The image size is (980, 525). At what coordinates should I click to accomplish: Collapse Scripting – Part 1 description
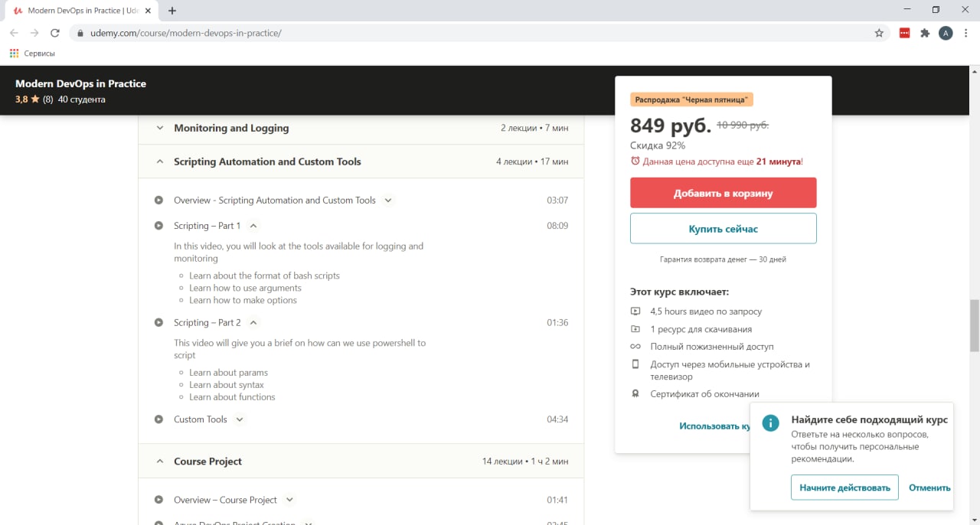click(x=253, y=226)
